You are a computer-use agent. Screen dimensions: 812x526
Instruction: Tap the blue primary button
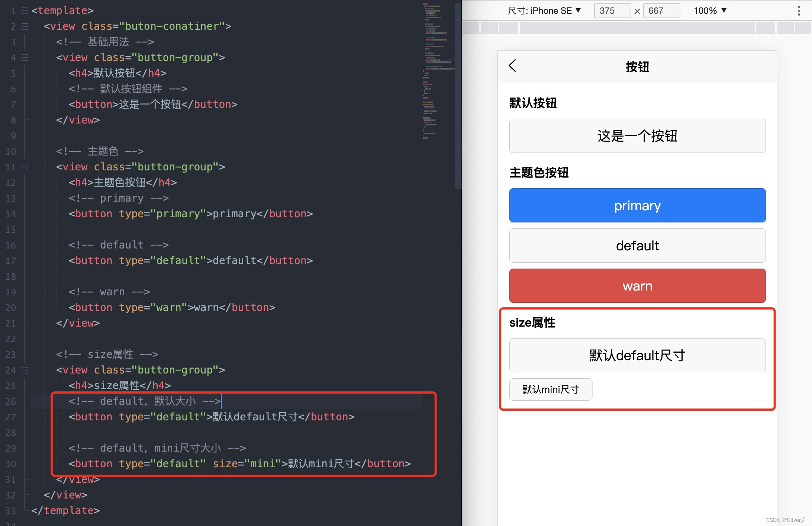pyautogui.click(x=637, y=205)
